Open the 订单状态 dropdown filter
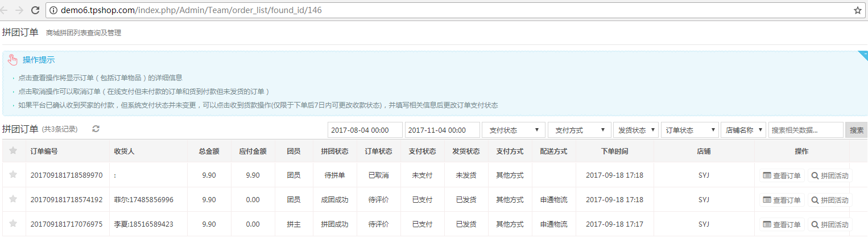The width and height of the screenshot is (868, 250). [689, 130]
